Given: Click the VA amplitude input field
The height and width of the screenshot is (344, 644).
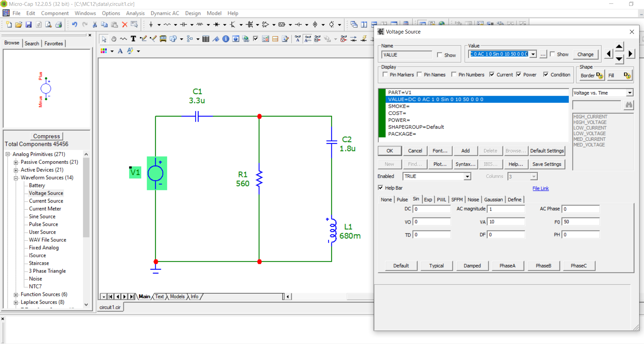Looking at the screenshot, I should tap(506, 222).
